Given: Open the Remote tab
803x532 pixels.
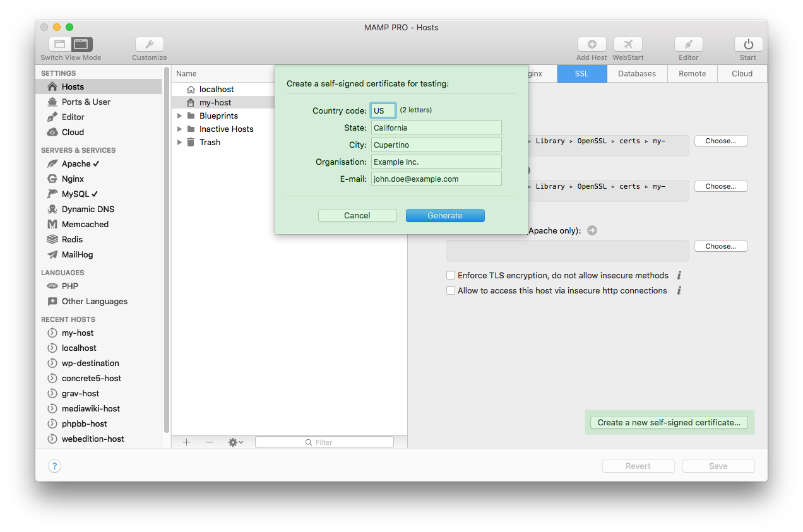Looking at the screenshot, I should point(692,73).
